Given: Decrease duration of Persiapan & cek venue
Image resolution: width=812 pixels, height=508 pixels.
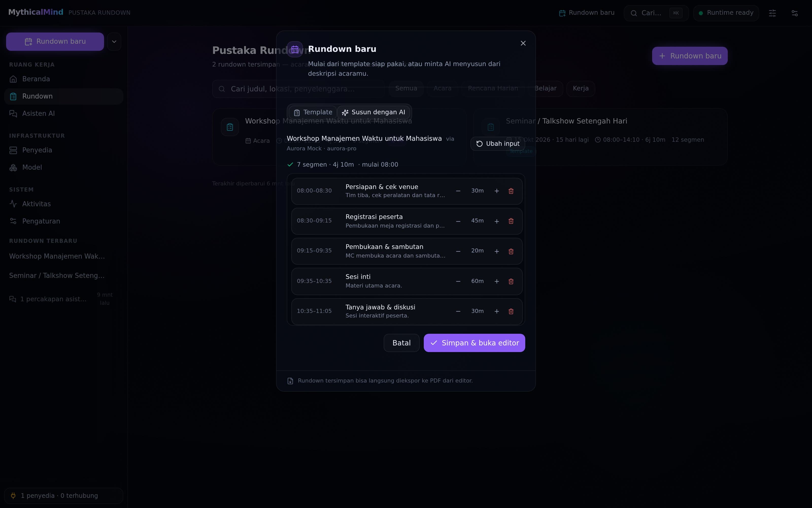Looking at the screenshot, I should pos(458,191).
